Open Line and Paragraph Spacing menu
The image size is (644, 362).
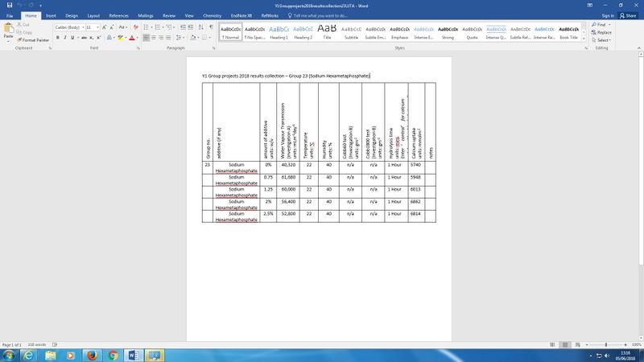click(x=180, y=37)
